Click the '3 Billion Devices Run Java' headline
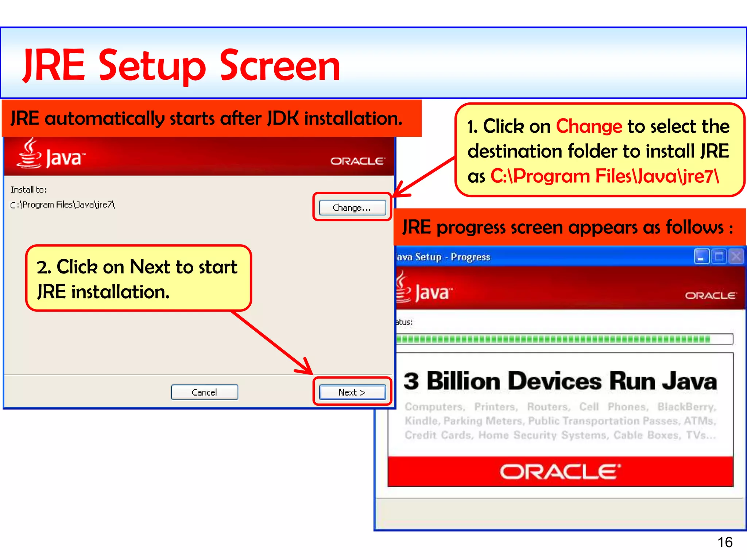747x560 pixels. (x=560, y=381)
